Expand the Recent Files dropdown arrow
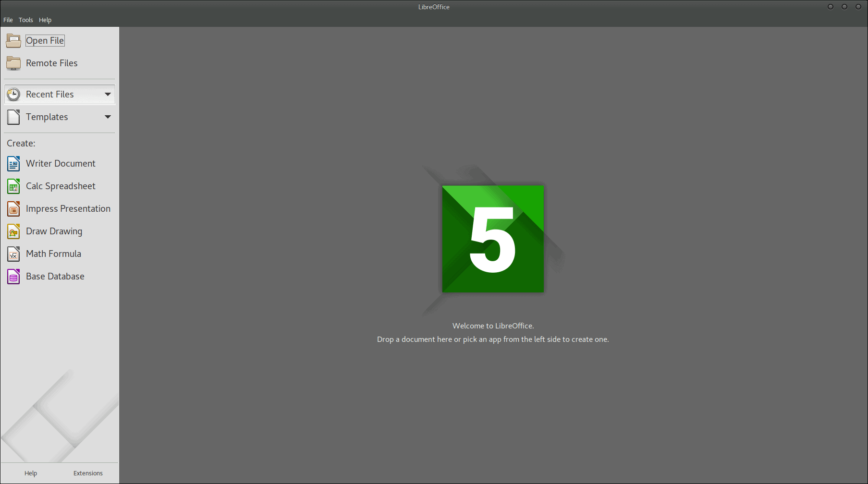Image resolution: width=868 pixels, height=484 pixels. point(108,94)
